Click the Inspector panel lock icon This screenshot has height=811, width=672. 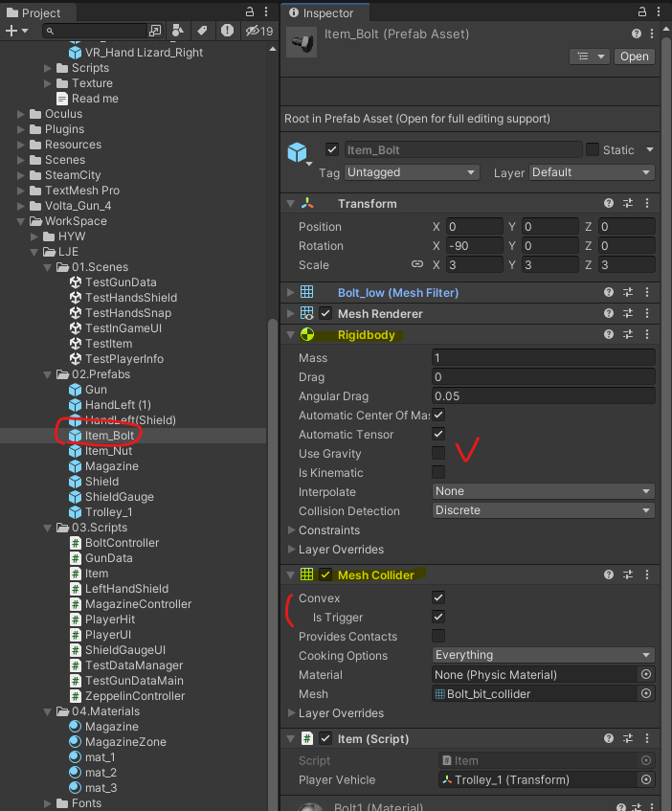[642, 11]
